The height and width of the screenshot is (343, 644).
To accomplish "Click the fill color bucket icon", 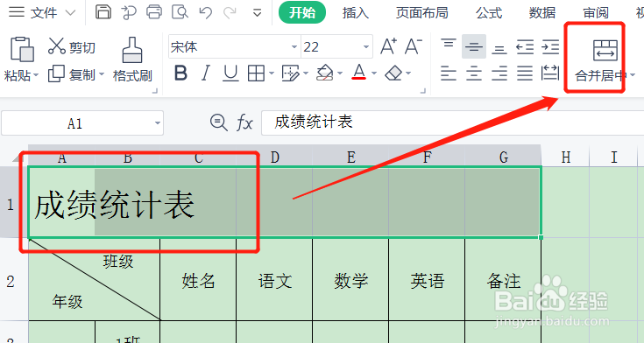I will point(325,73).
